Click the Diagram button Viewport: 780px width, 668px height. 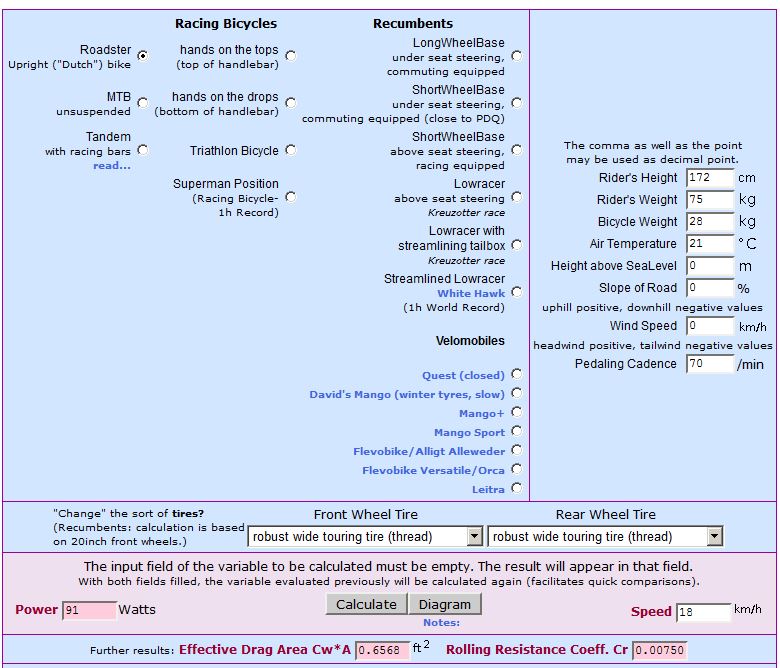(445, 604)
